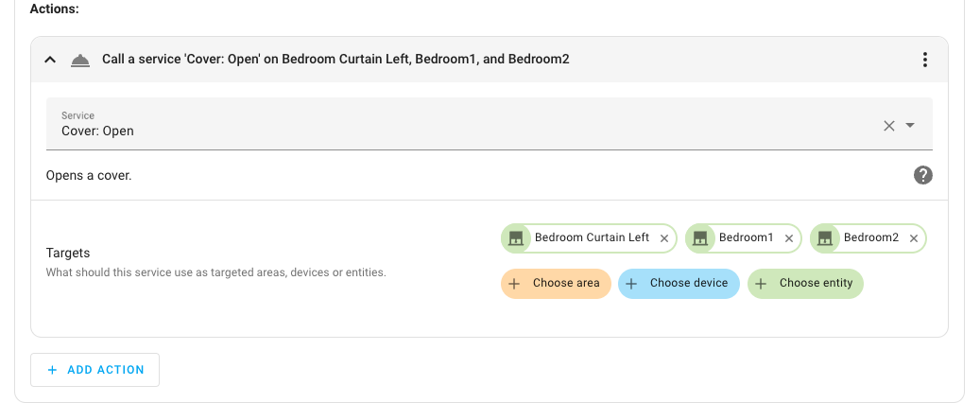This screenshot has width=980, height=403.
Task: Click the service bell icon in action header
Action: coord(80,60)
